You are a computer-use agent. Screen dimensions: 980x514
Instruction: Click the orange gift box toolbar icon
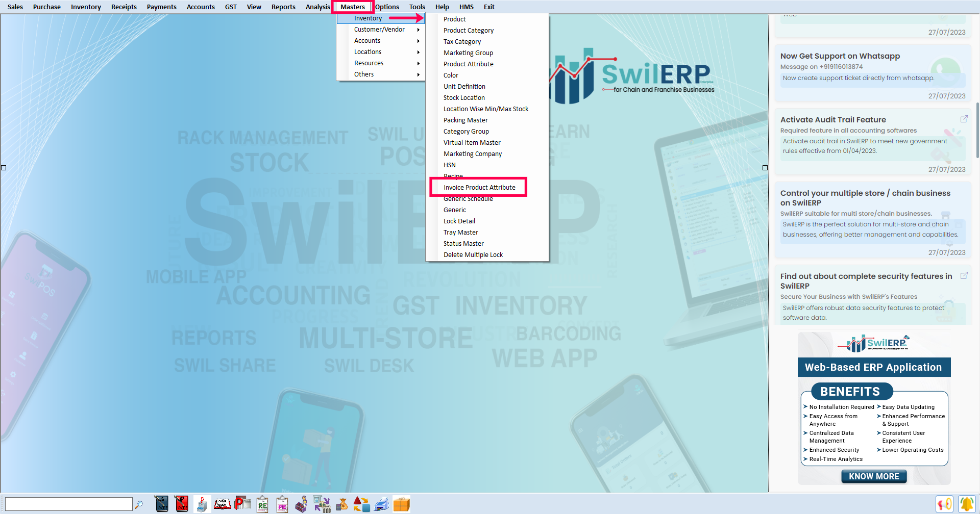(x=401, y=504)
